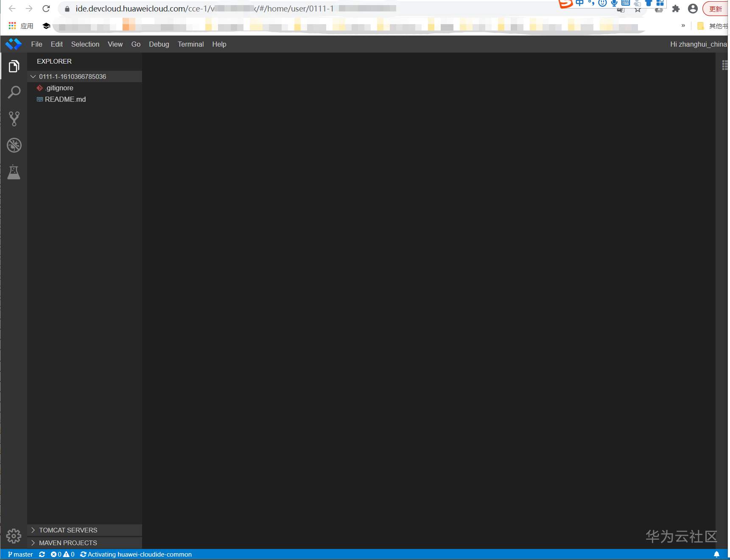Click the Hi zhanghui_china user label
730x560 pixels.
tap(699, 44)
